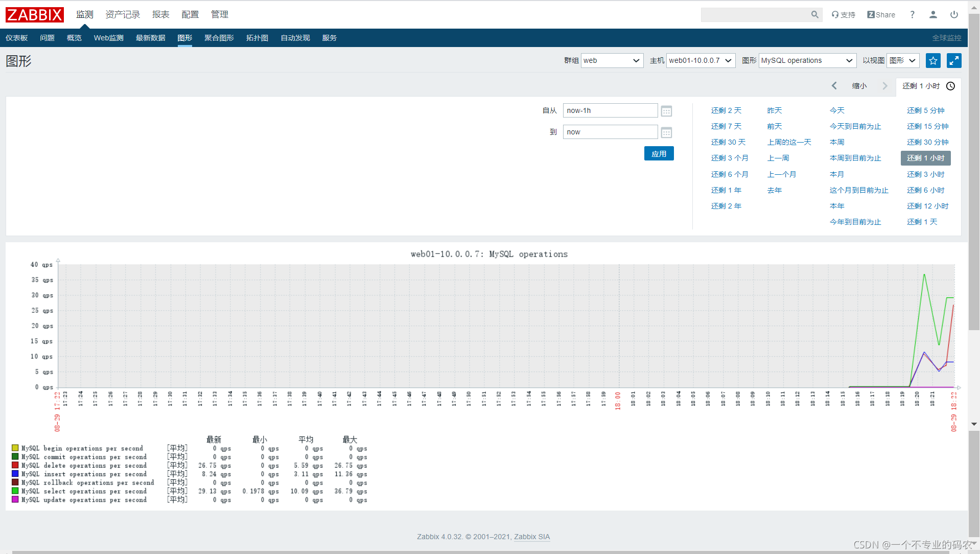Toggle fullscreen kiosk mode icon

tap(954, 61)
